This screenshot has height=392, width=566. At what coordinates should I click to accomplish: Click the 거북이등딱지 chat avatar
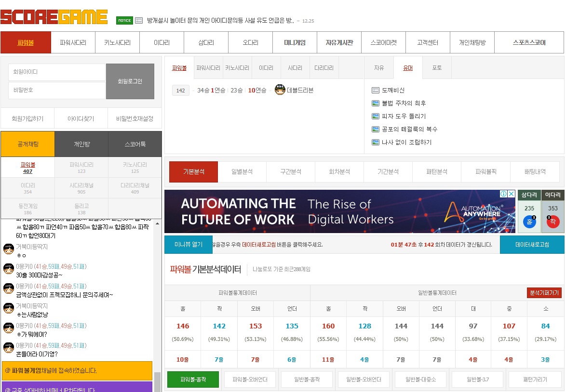click(8, 248)
